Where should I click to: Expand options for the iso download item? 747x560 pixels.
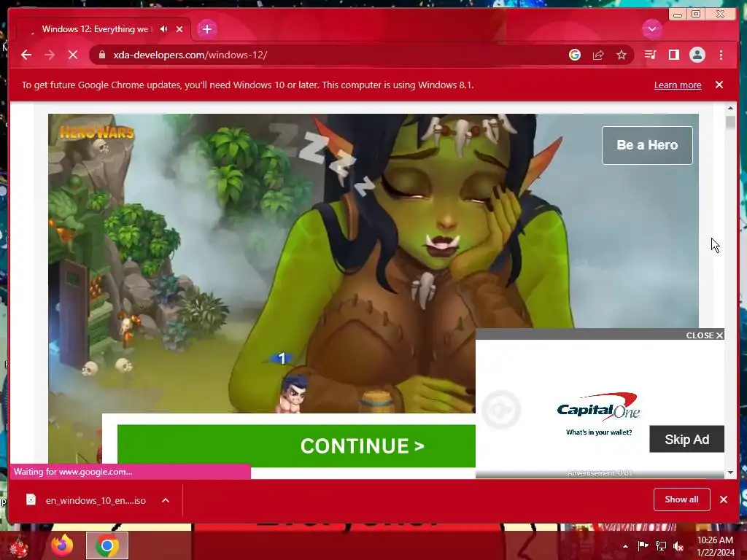166,500
